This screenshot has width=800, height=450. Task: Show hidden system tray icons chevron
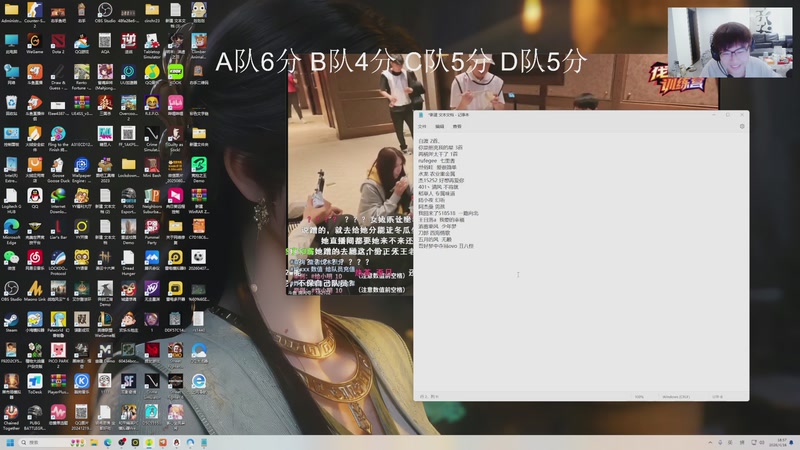coord(710,442)
